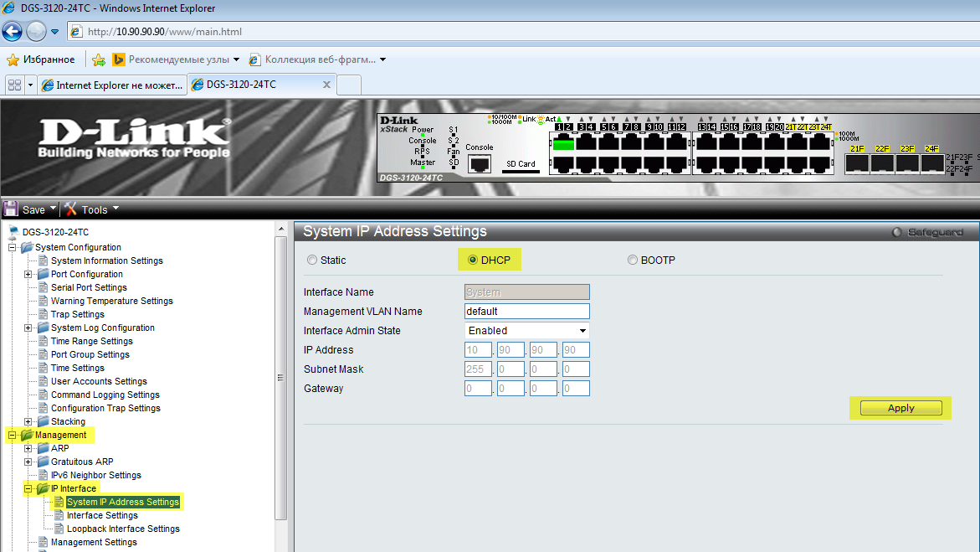
Task: Click the Favorites star icon
Action: pos(13,59)
